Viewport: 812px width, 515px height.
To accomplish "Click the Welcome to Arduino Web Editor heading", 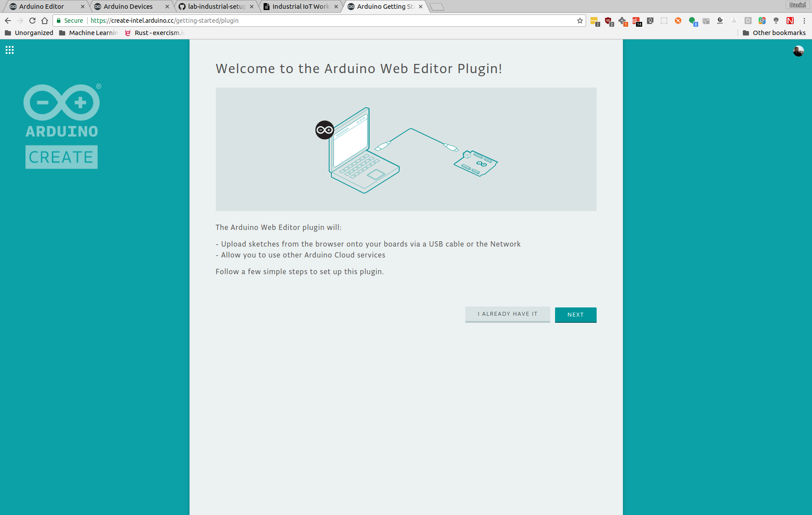I will point(359,69).
